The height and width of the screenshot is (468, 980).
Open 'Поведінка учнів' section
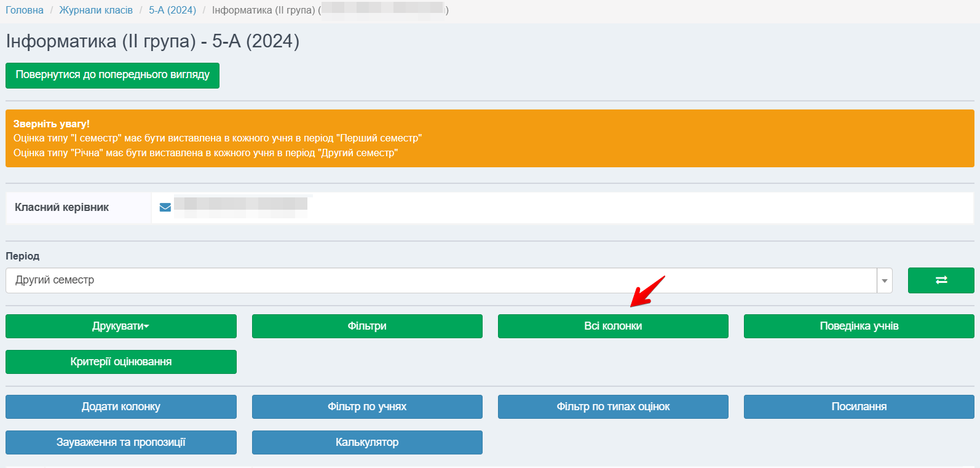click(859, 326)
